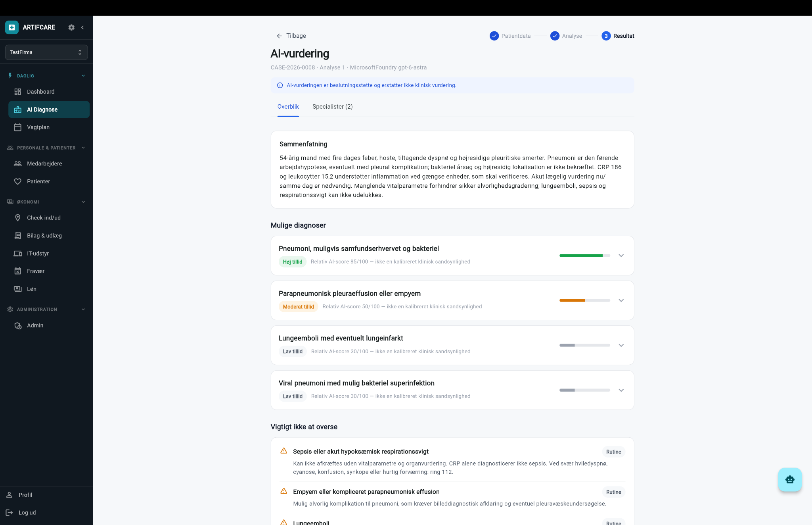
Task: Click the Log ud exit icon
Action: click(x=10, y=513)
